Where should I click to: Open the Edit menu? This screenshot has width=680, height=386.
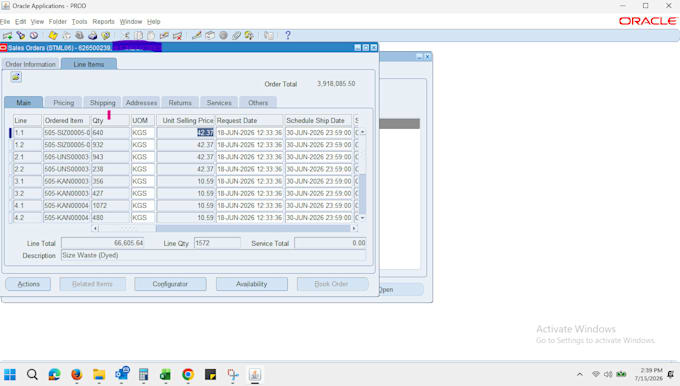20,22
